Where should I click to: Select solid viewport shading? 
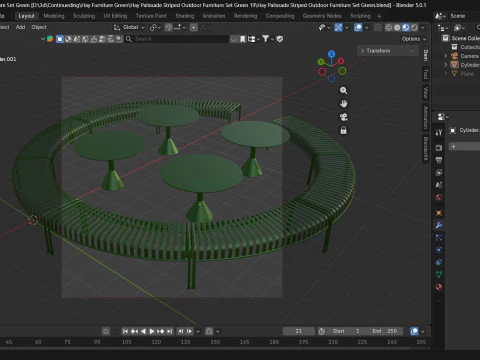(x=397, y=27)
